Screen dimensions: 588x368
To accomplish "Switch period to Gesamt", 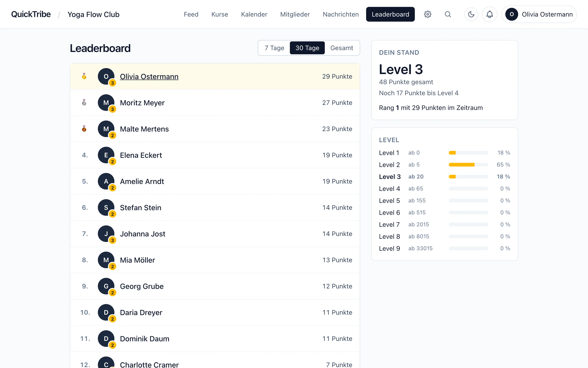I will [x=342, y=48].
